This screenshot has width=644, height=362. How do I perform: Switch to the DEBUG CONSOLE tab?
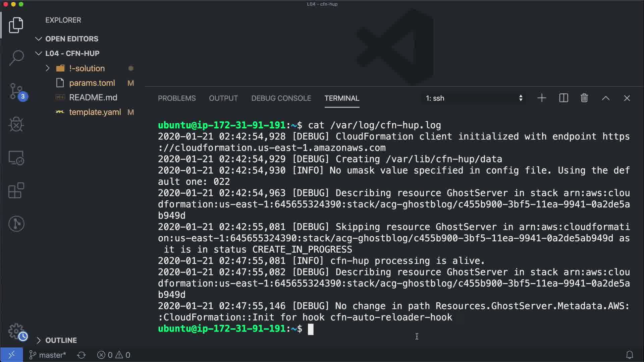pyautogui.click(x=281, y=98)
